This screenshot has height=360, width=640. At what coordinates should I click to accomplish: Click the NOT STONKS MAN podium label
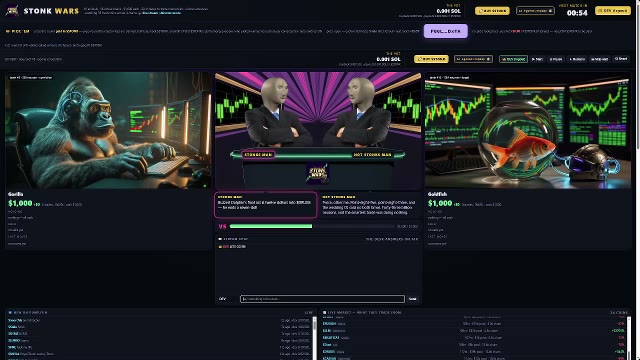tap(372, 155)
